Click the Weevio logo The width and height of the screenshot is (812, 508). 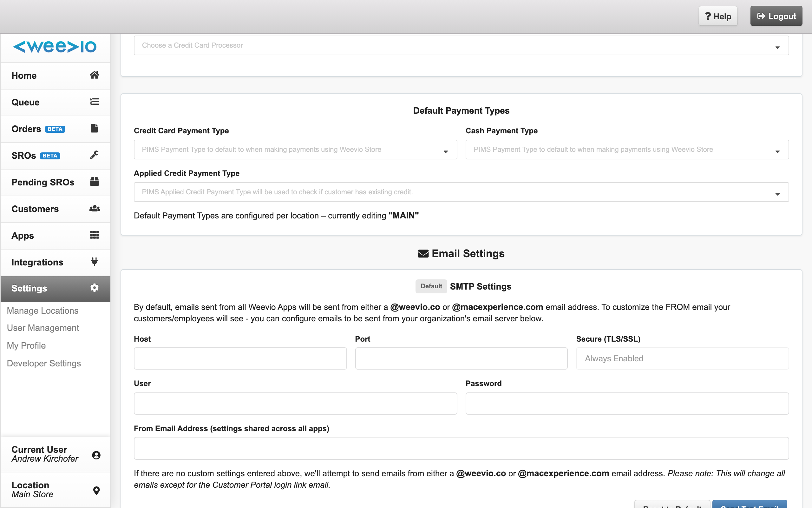pyautogui.click(x=55, y=47)
